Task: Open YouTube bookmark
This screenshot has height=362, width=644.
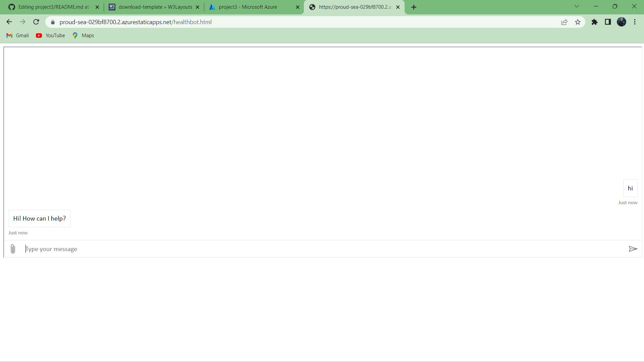Action: [x=51, y=36]
